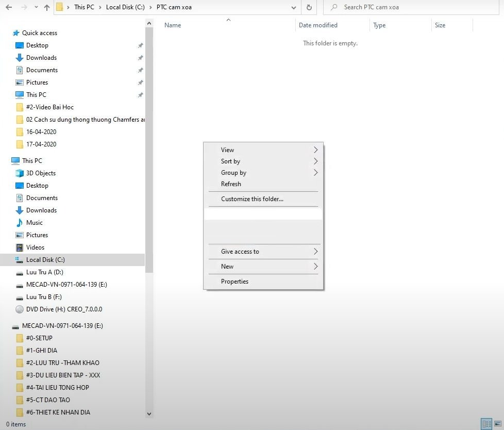Open pinned Desktop under Quick access

click(37, 45)
